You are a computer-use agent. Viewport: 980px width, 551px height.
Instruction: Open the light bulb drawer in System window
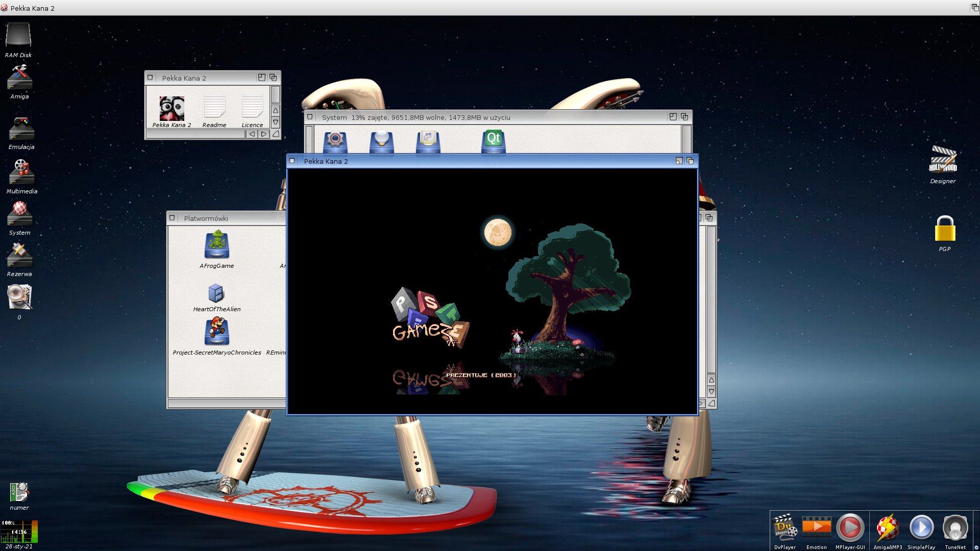tap(381, 141)
